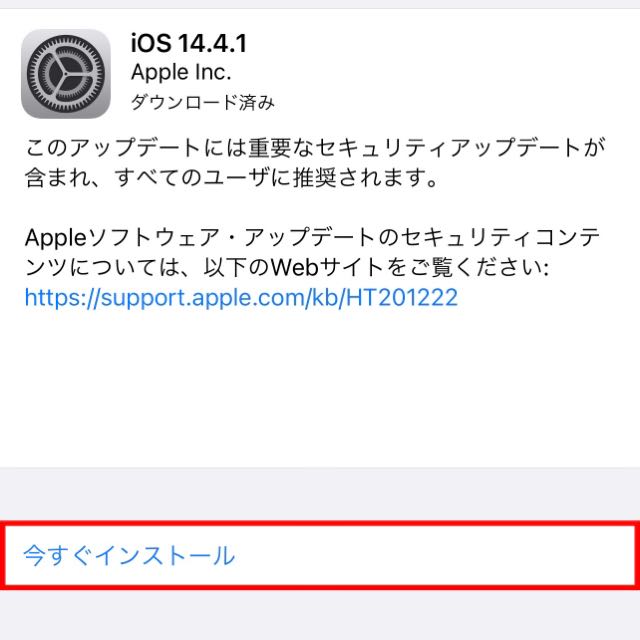The width and height of the screenshot is (640, 640).
Task: Tap the center hub of the gear icon
Action: click(66, 74)
